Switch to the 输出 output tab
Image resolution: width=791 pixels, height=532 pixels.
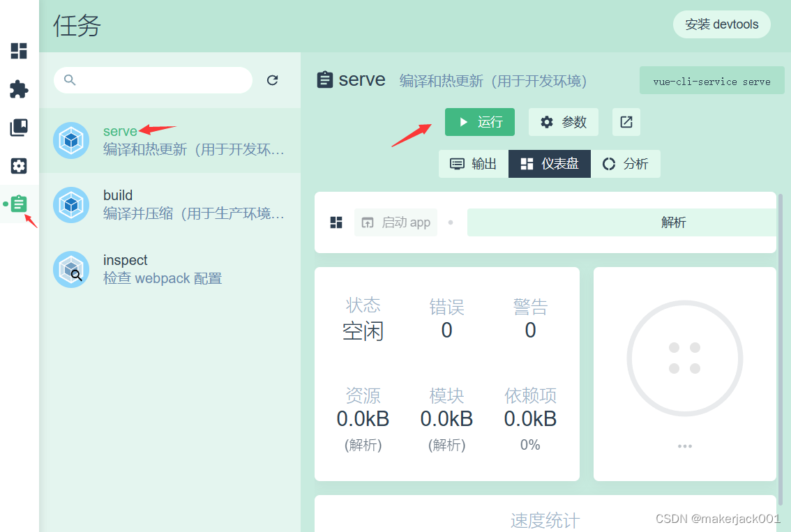click(474, 164)
